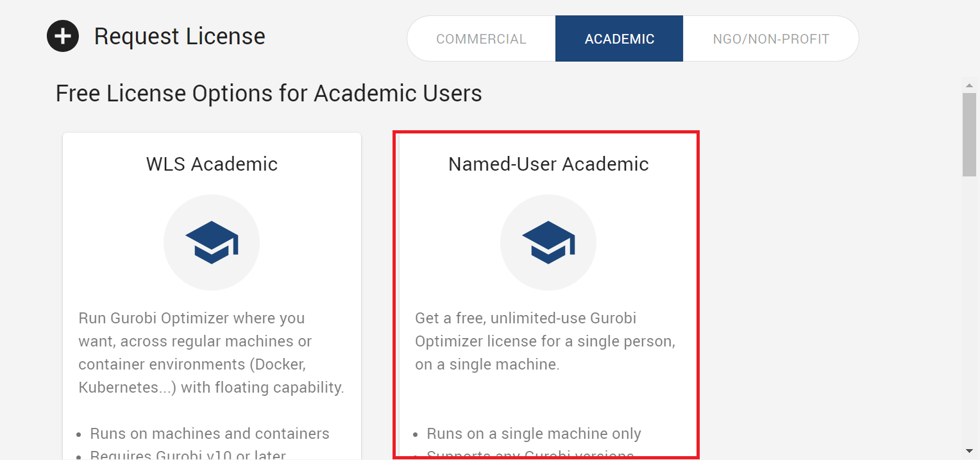Viewport: 980px width, 460px height.
Task: Click the Request License heading
Action: click(x=180, y=37)
